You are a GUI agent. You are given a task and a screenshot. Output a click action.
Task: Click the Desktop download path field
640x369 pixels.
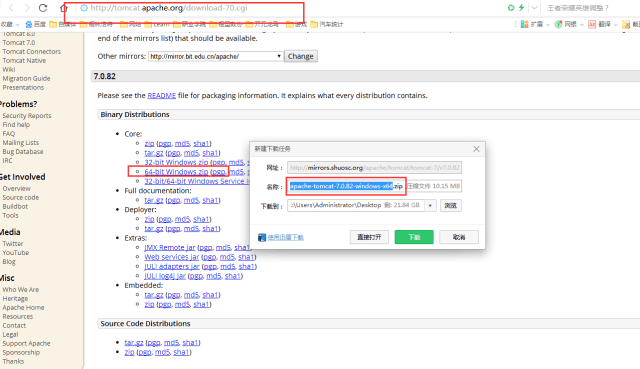(x=356, y=205)
